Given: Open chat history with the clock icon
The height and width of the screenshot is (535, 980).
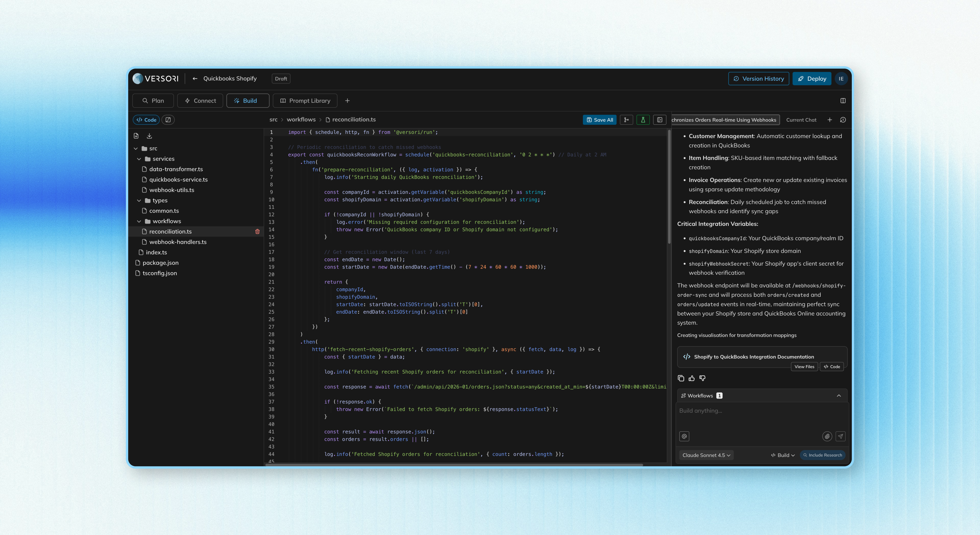Looking at the screenshot, I should pyautogui.click(x=843, y=120).
